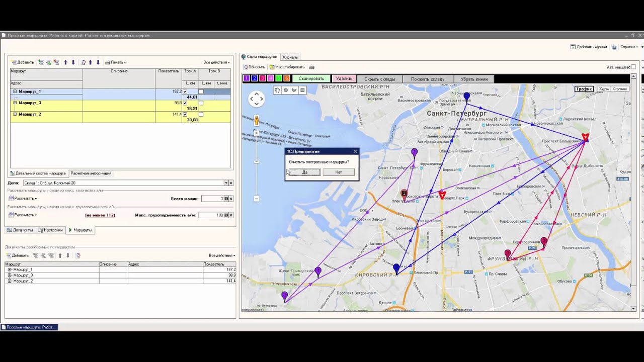
Task: Uncheck the Трек A checkbox for Маршрут_1
Action: (x=185, y=92)
